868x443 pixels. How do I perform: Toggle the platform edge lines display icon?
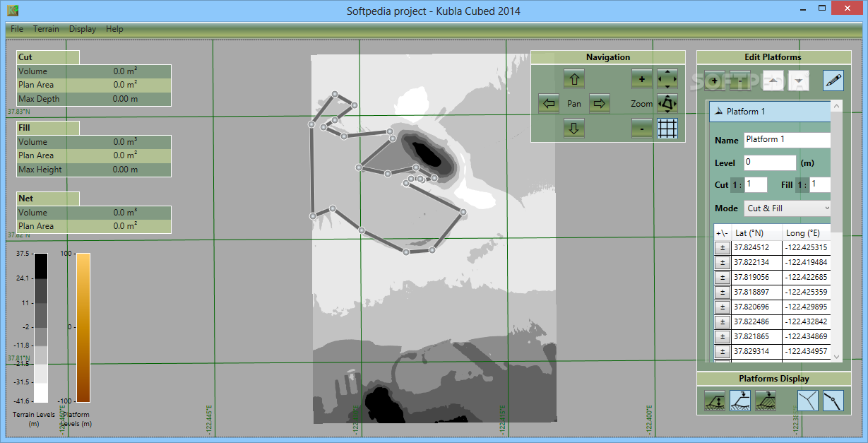click(808, 401)
